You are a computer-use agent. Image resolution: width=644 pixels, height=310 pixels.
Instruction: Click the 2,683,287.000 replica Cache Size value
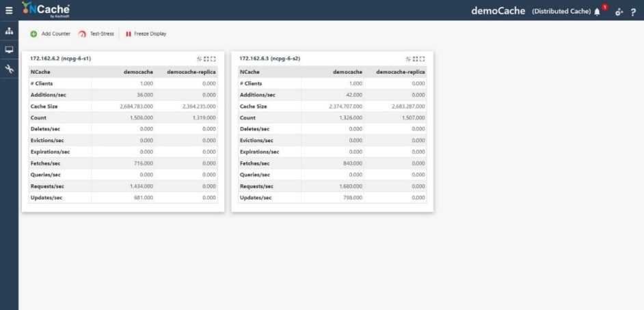(408, 107)
